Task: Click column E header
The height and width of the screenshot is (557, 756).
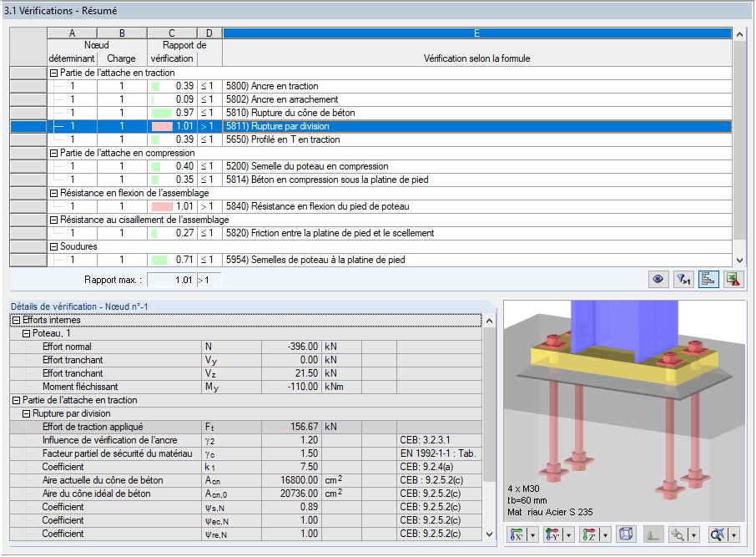Action: pos(476,33)
